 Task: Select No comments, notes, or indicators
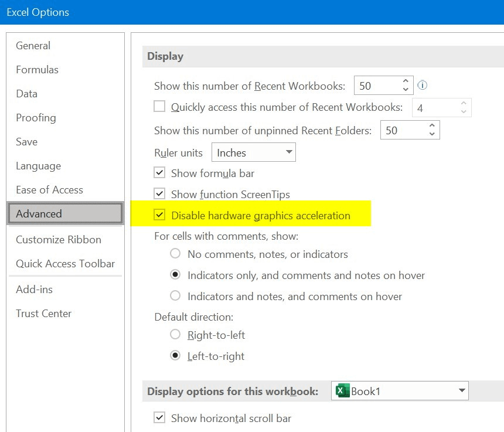[x=175, y=254]
